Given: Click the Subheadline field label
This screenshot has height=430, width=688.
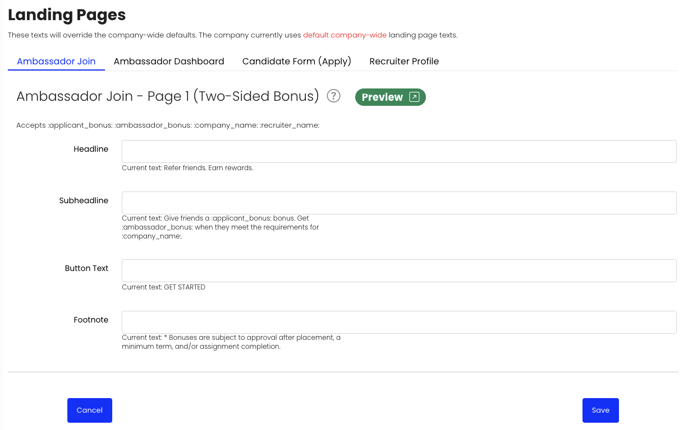Looking at the screenshot, I should tap(84, 201).
